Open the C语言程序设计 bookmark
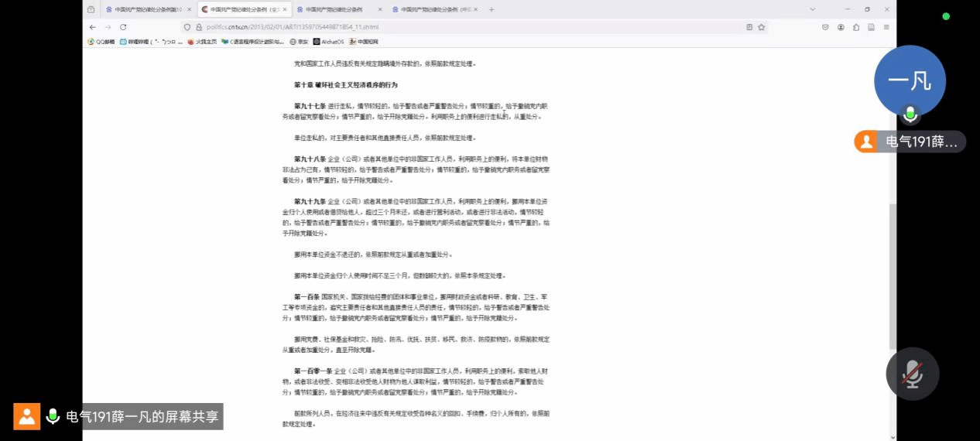Screen dimensions: 980x441 coord(253,42)
